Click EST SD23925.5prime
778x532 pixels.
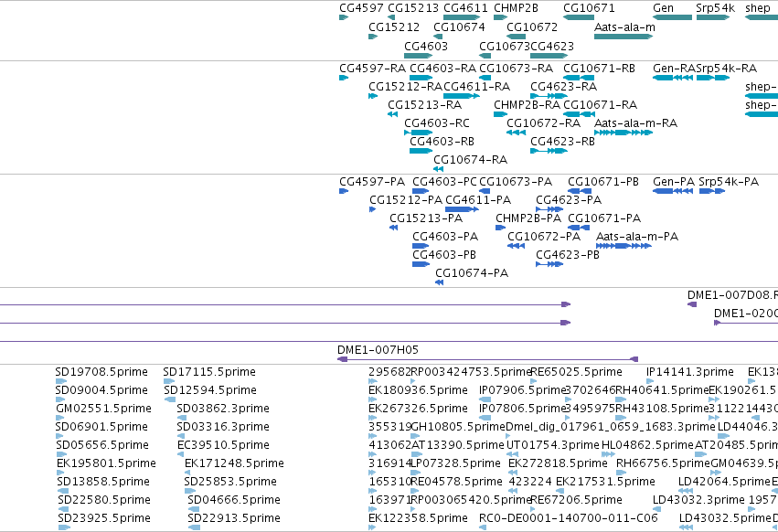104,518
